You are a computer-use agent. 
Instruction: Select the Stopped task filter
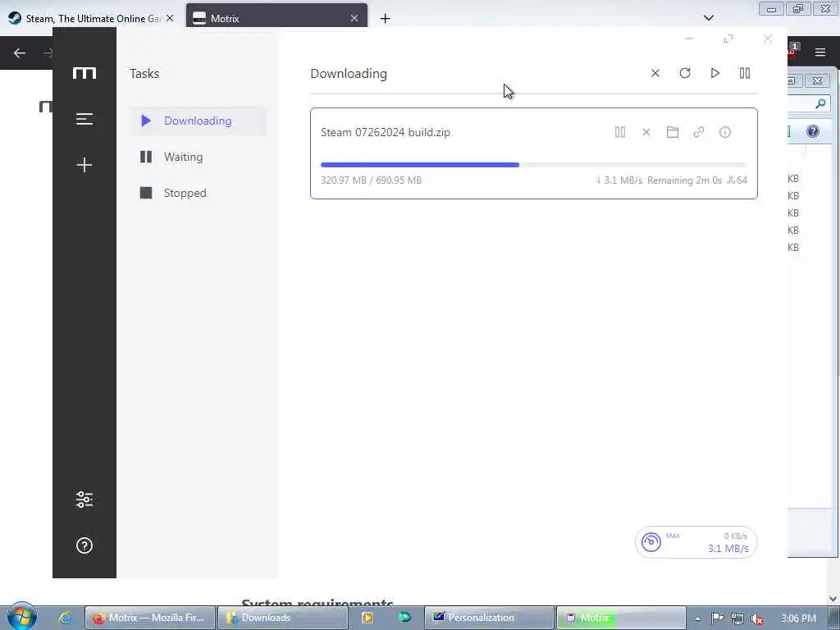click(198, 193)
